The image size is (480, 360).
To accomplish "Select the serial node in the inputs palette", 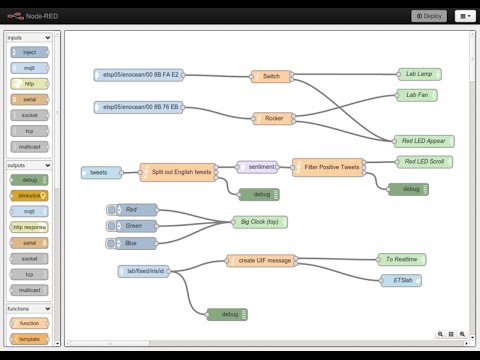I will [29, 99].
